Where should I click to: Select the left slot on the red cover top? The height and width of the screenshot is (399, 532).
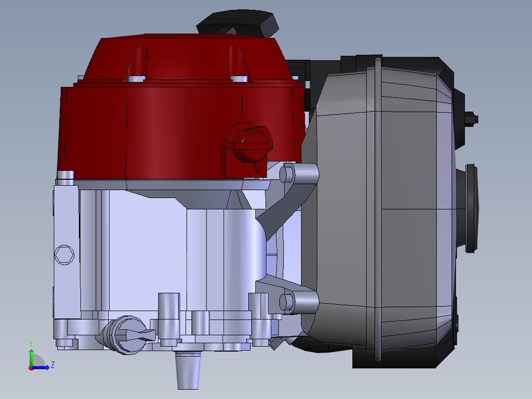click(x=138, y=64)
